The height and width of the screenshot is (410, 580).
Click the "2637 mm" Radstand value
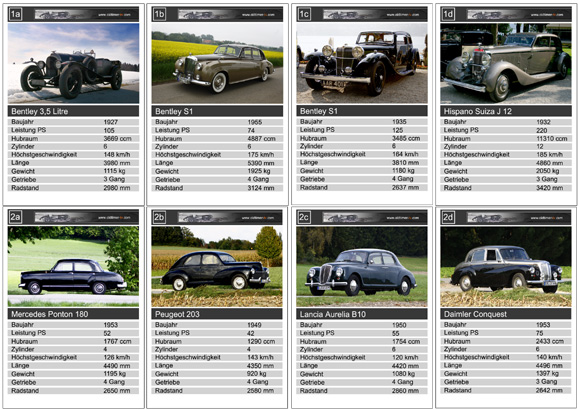tap(405, 187)
